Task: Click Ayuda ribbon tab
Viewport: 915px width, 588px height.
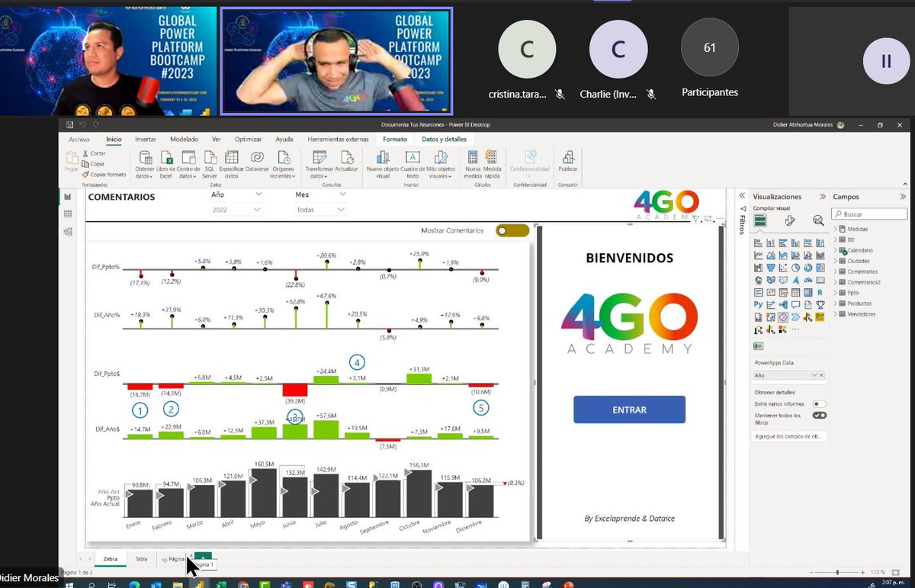Action: click(284, 140)
